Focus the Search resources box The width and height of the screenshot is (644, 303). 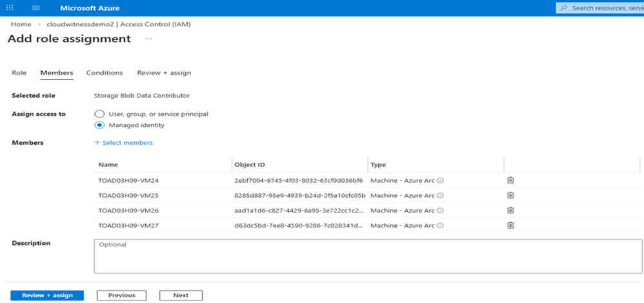[599, 8]
